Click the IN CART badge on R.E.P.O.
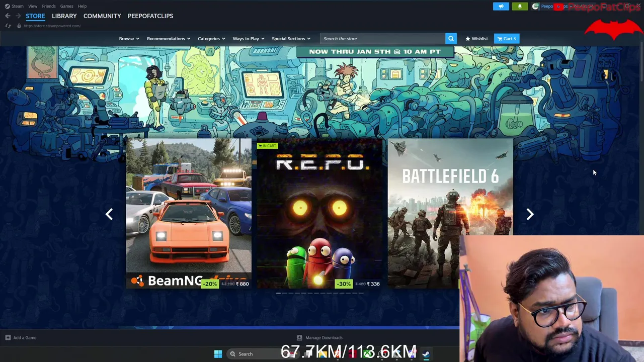644x362 pixels. pyautogui.click(x=267, y=146)
